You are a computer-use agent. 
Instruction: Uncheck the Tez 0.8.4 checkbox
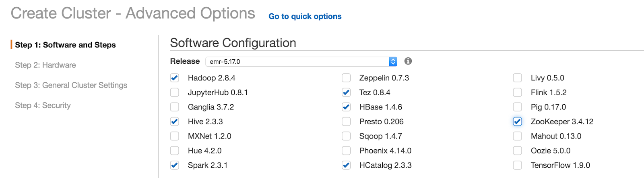click(x=346, y=92)
